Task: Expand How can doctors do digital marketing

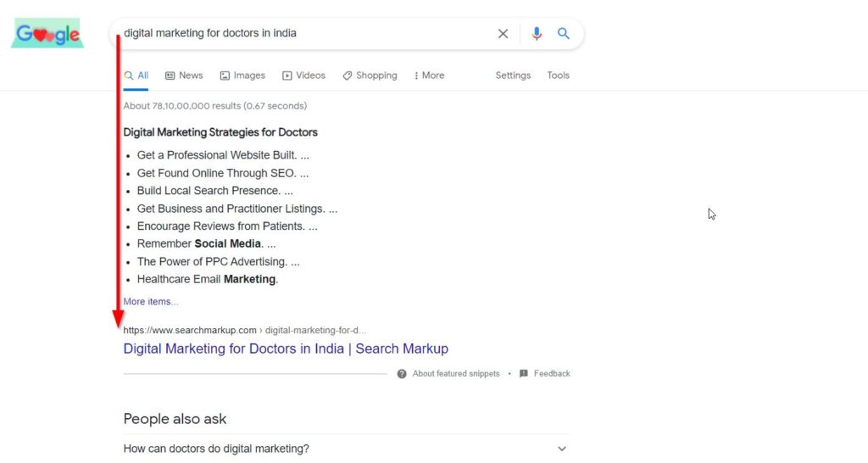Action: tap(347, 449)
